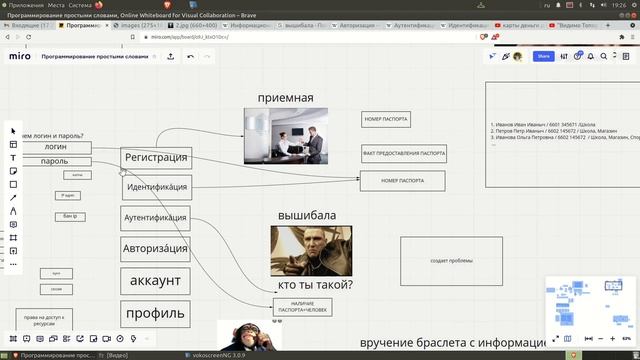Select the НАЛИЧИЕ ПАСПОРТА+ЧЕЛОВЕК box
The image size is (640, 360).
[302, 307]
